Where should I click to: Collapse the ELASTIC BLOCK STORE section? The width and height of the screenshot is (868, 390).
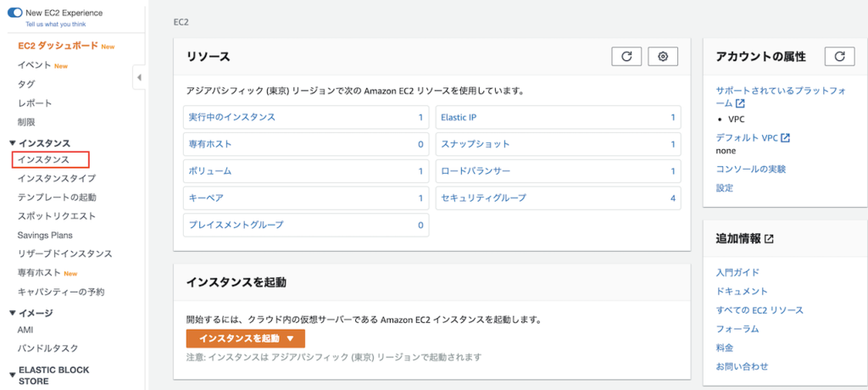pos(12,371)
